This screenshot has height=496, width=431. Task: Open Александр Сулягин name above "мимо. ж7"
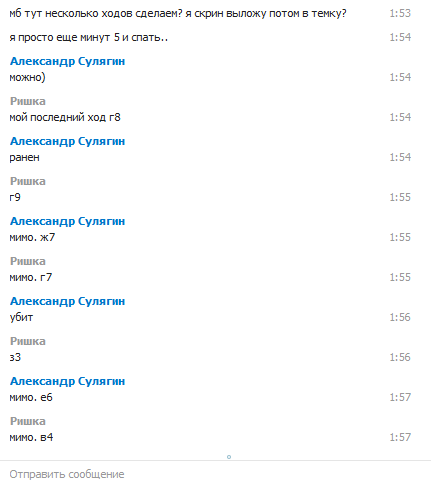coord(67,221)
